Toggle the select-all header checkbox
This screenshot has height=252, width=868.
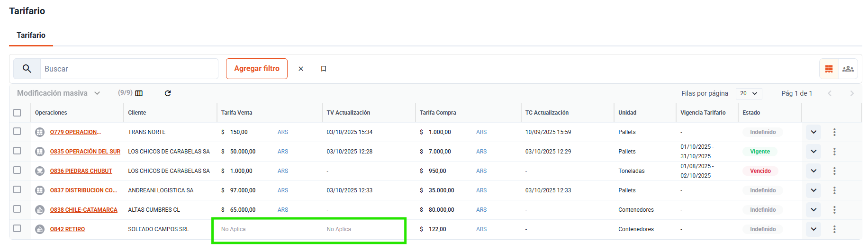(x=18, y=113)
